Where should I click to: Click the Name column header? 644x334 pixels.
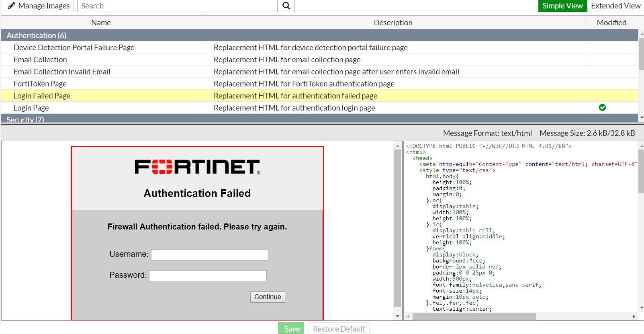coord(101,23)
